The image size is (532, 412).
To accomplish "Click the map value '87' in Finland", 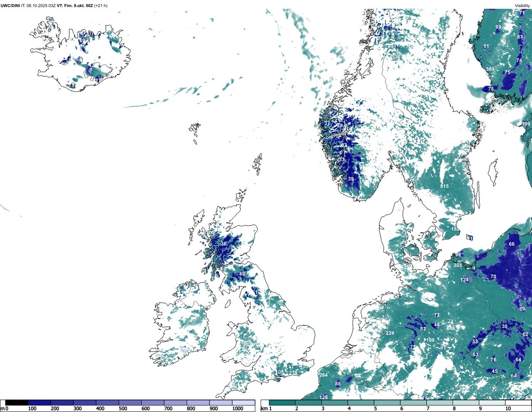I will 520,37.
